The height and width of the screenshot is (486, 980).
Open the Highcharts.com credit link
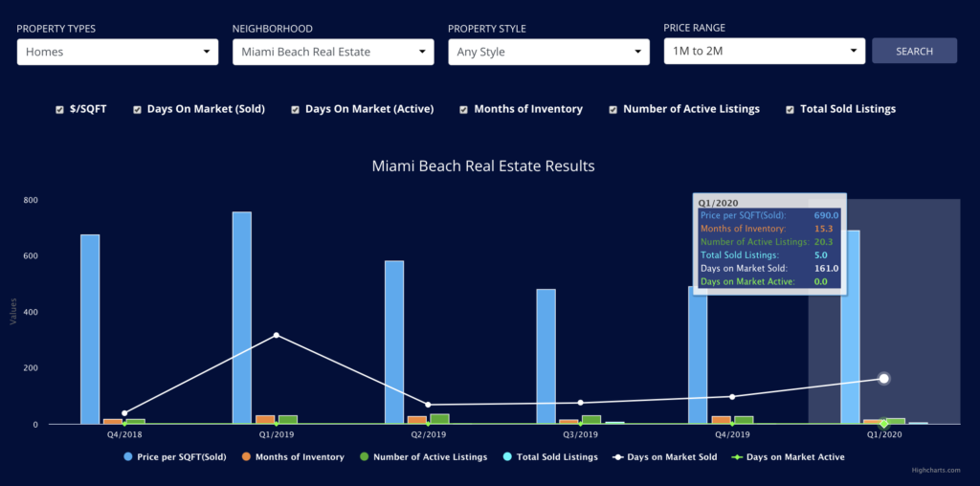point(945,471)
